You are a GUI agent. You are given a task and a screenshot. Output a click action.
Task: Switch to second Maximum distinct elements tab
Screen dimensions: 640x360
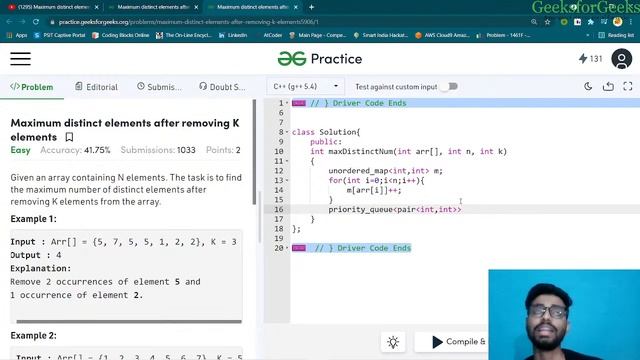click(153, 7)
